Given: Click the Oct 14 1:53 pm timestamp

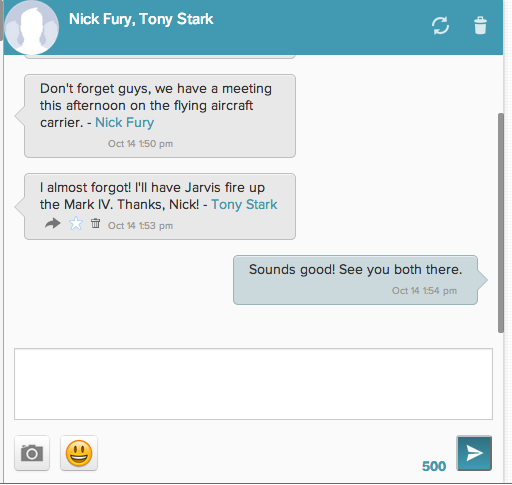Looking at the screenshot, I should coord(140,226).
